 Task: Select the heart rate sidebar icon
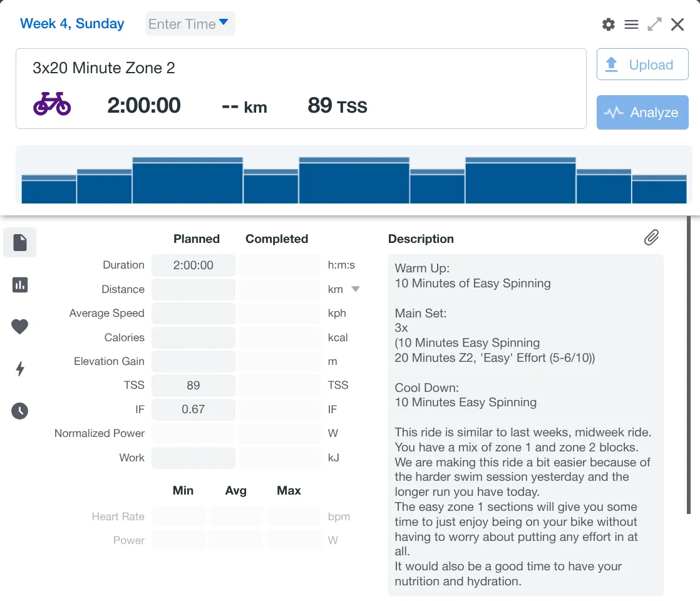coord(20,326)
